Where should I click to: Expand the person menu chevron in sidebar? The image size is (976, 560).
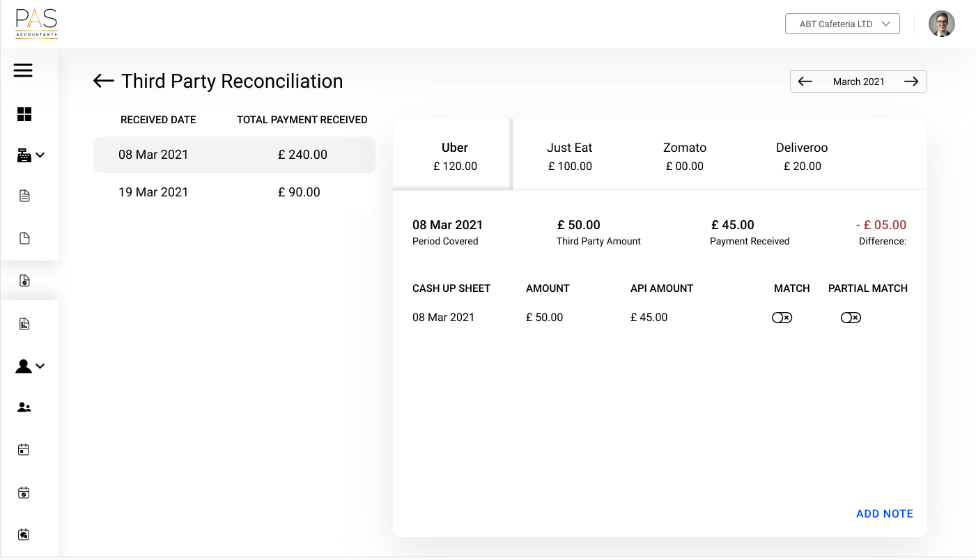click(40, 366)
